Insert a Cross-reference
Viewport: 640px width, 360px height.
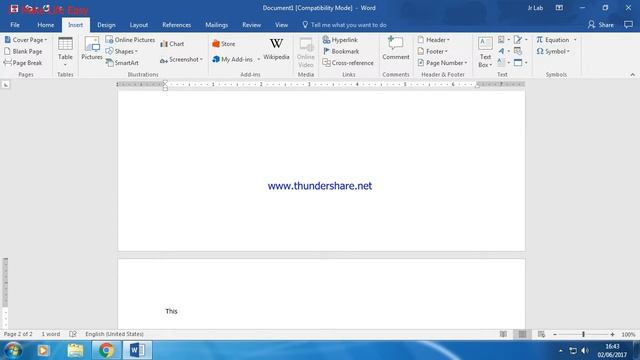click(x=348, y=63)
